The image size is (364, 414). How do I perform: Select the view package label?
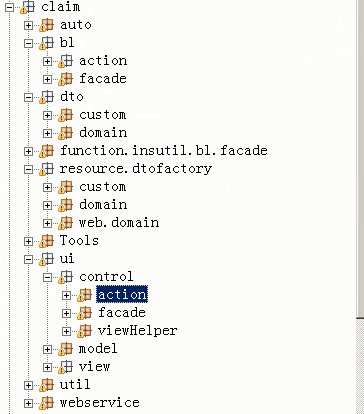[94, 367]
